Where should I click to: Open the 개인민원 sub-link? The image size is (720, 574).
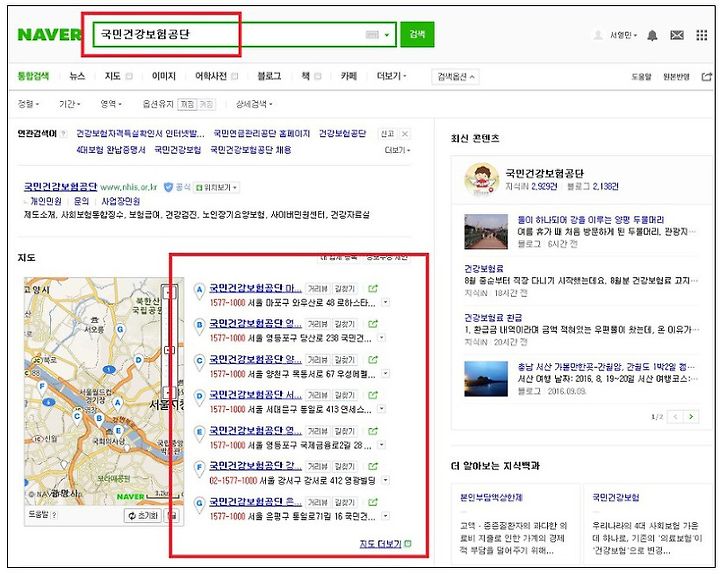tap(45, 201)
